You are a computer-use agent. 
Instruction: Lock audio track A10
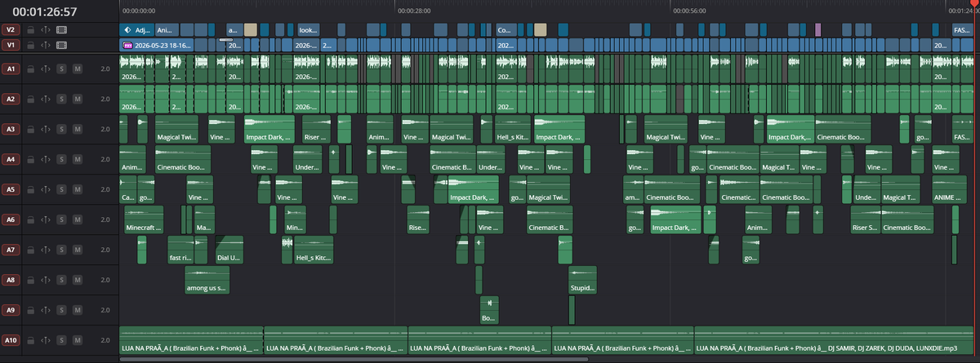pos(30,340)
